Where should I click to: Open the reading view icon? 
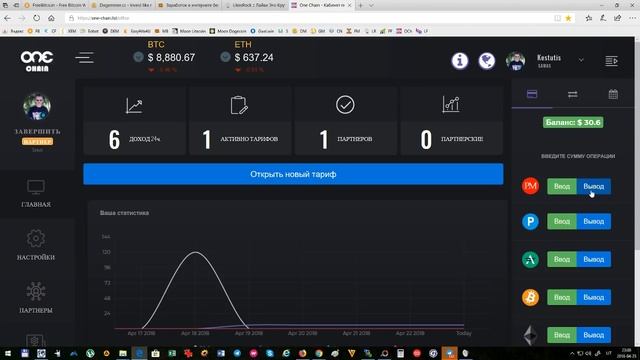[558, 18]
